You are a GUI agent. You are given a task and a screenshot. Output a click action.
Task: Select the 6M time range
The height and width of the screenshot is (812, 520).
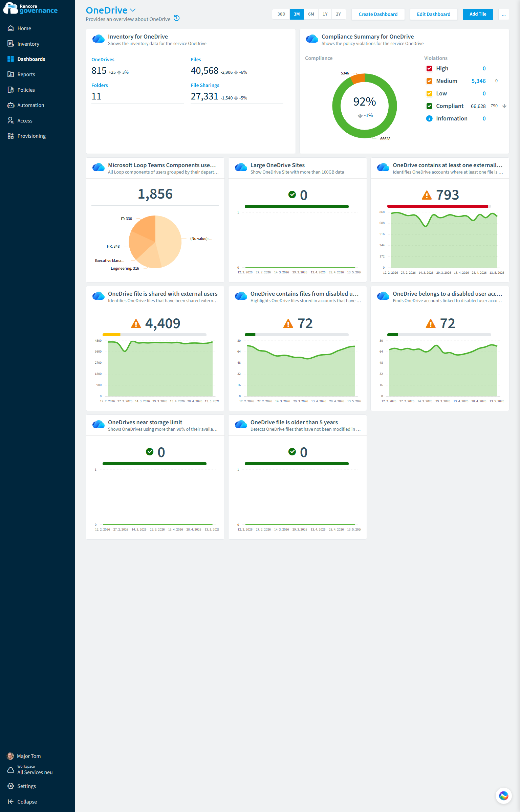tap(311, 14)
